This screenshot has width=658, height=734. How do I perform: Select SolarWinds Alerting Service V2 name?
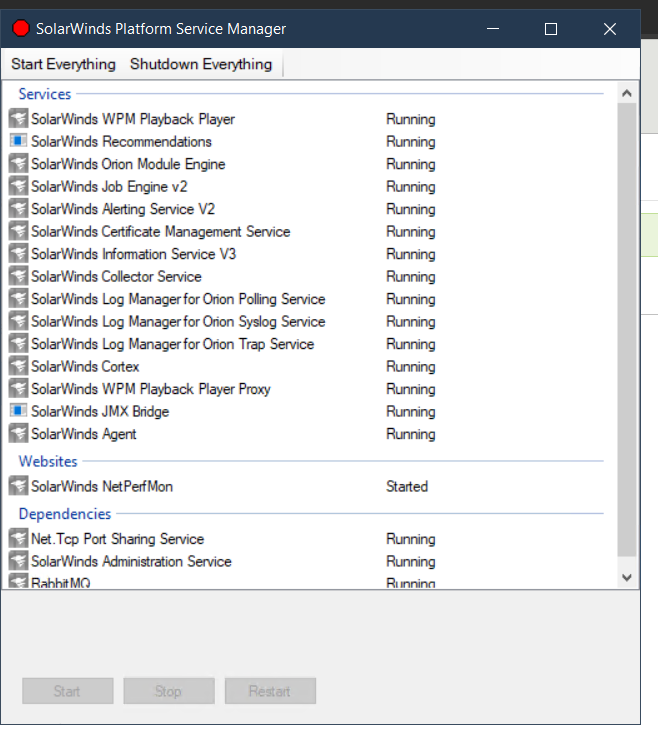123,209
